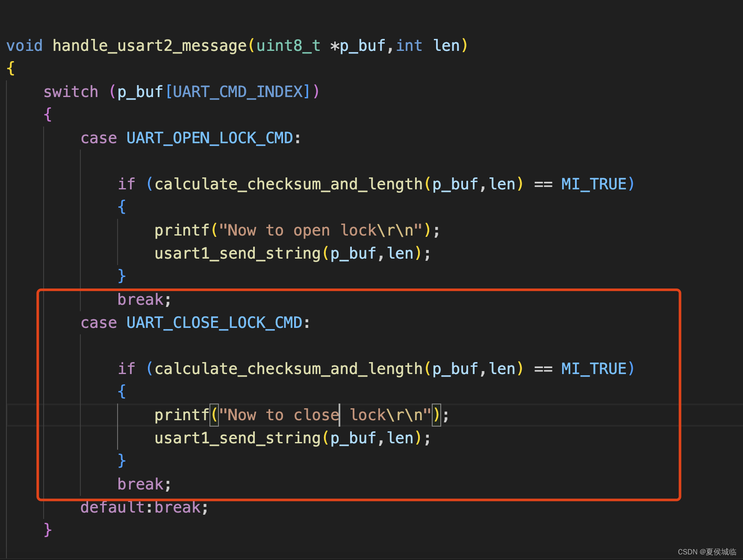Click calculate_checksum_and_length in the open-lock case

click(x=289, y=184)
